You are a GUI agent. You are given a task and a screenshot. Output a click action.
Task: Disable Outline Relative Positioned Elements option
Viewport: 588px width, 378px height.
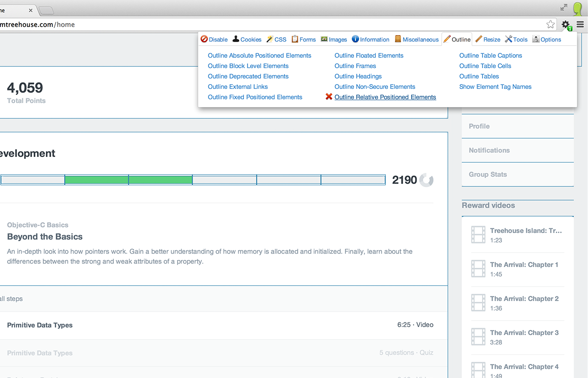click(x=385, y=97)
